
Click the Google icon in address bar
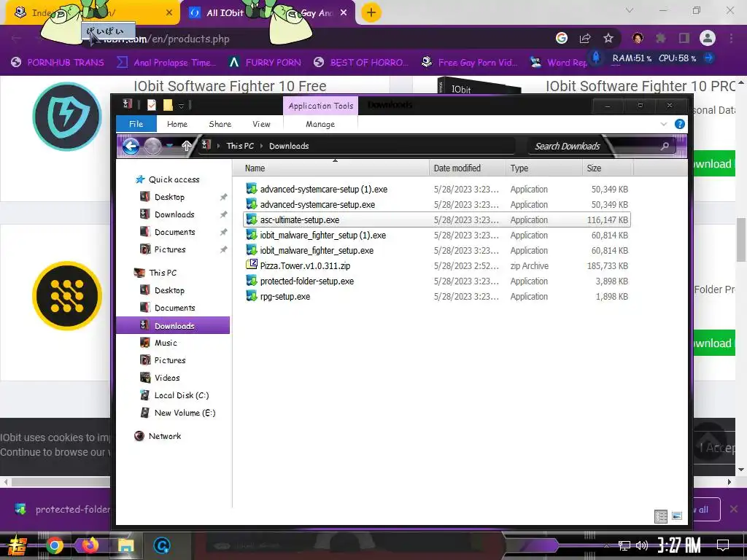click(562, 38)
